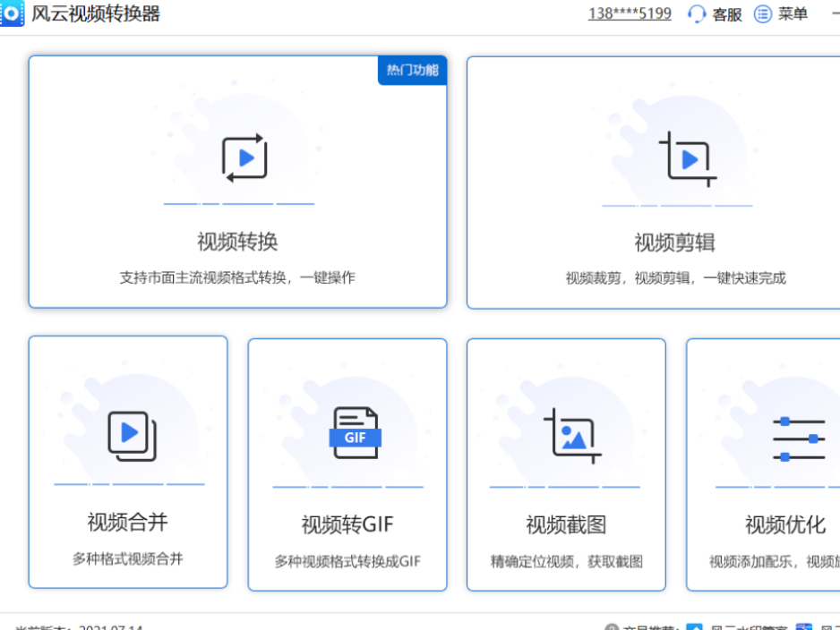
Task: Click text 多种格式视频合并
Action: 127,558
